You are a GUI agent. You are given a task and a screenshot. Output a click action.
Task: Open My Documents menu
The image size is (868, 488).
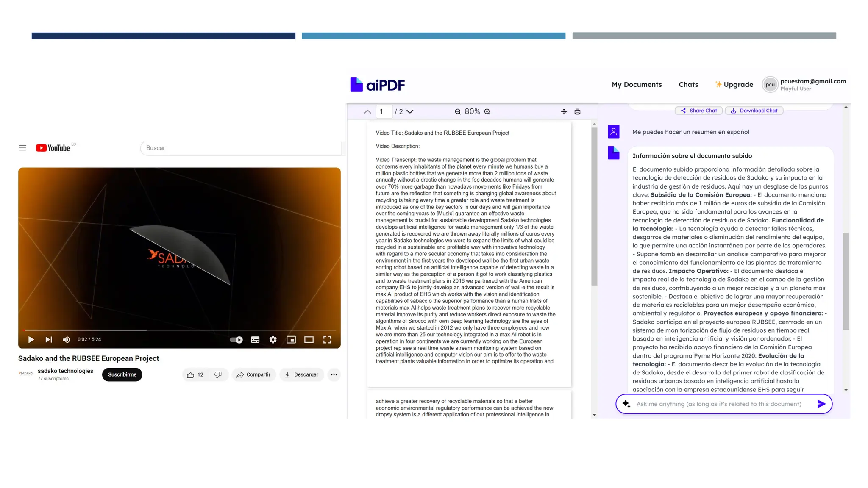[x=637, y=85]
